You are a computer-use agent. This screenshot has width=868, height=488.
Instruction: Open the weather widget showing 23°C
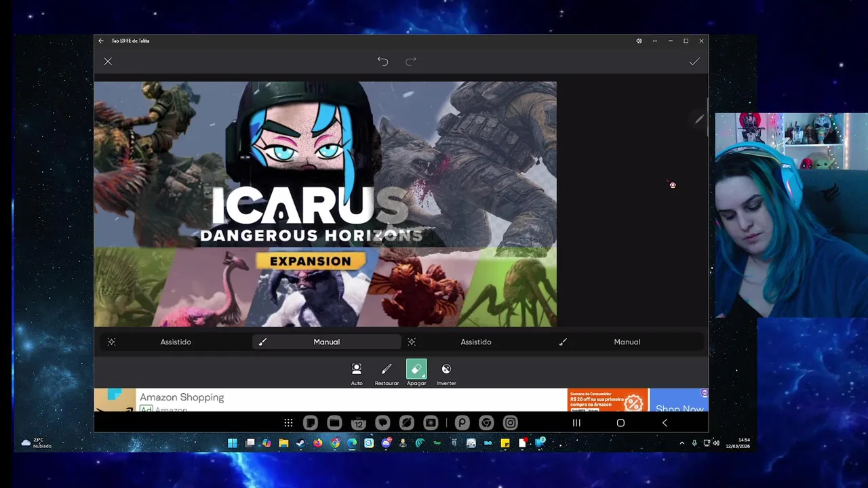[35, 443]
